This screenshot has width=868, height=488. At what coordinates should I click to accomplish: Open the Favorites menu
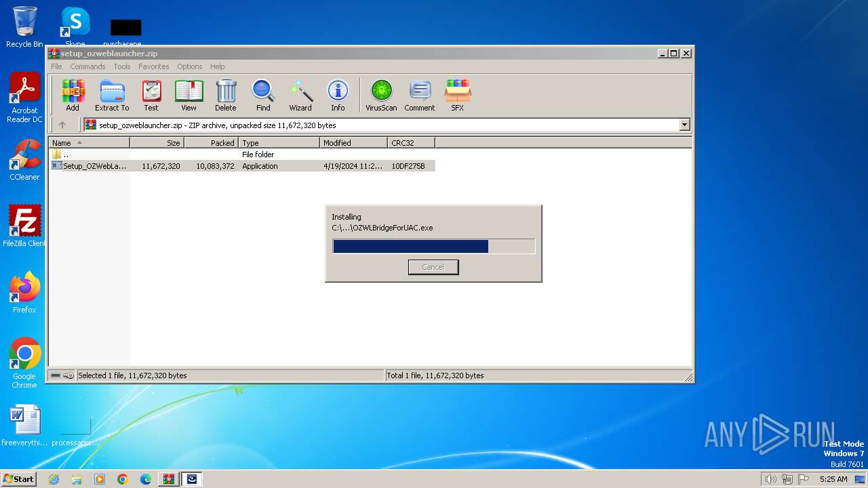154,66
